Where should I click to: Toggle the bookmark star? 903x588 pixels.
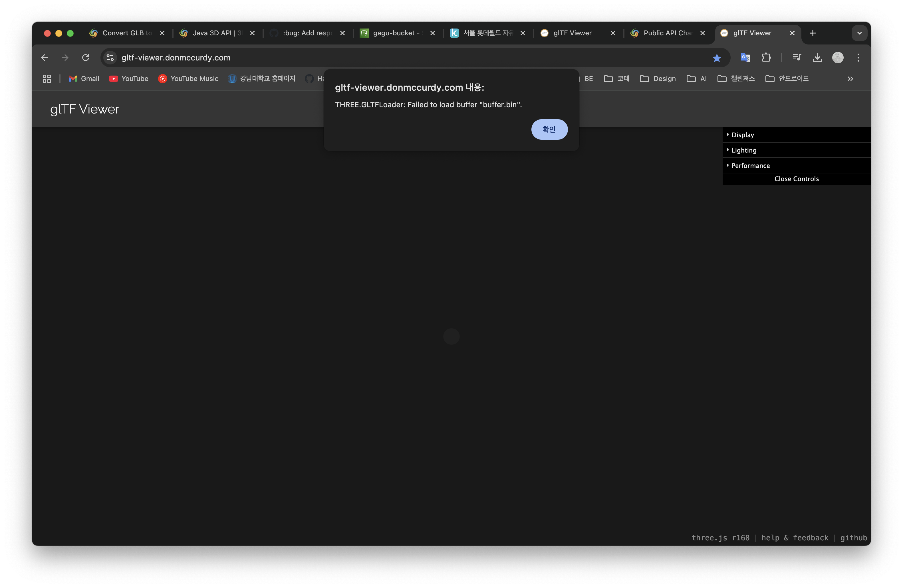pos(716,58)
